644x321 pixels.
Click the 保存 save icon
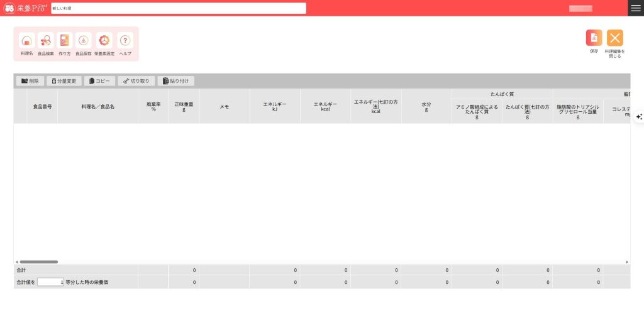coord(594,38)
